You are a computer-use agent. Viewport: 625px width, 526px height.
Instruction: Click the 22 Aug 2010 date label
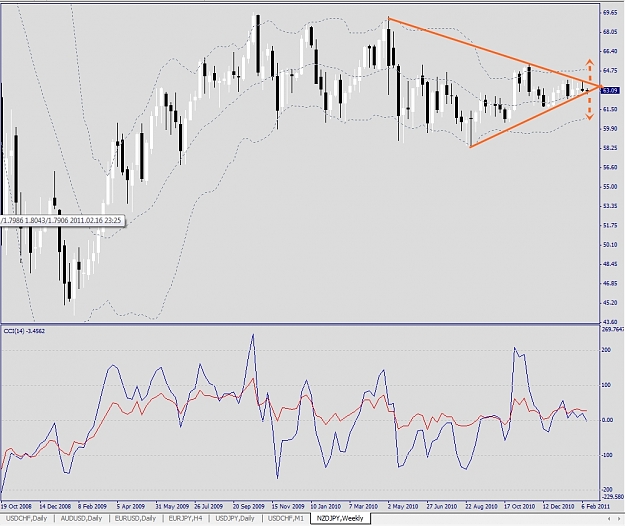point(481,506)
